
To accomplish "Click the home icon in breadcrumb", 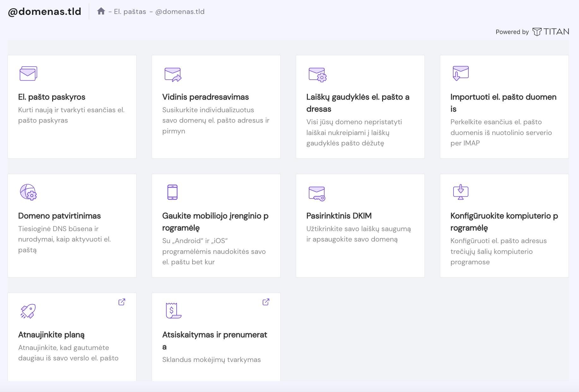I will pos(101,11).
